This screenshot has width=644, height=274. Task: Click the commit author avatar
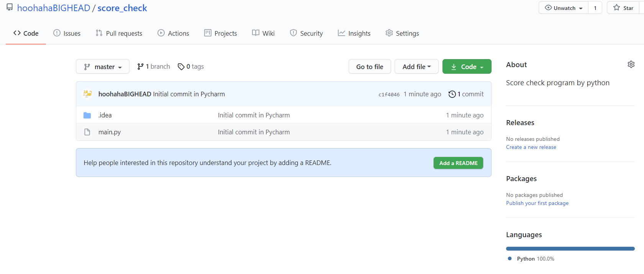88,94
